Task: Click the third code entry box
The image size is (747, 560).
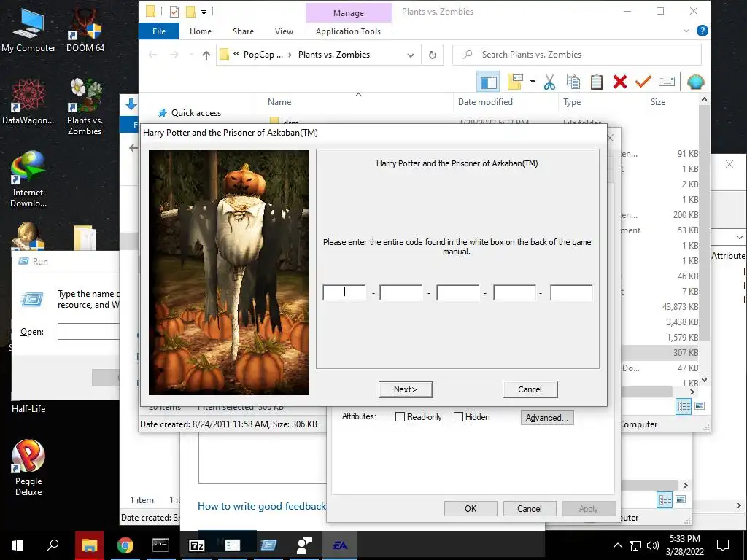Action: [x=457, y=292]
